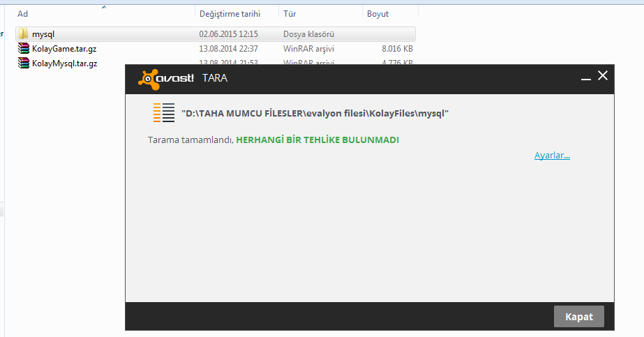Select the KolayMysql.tar.gz file name

pyautogui.click(x=64, y=63)
